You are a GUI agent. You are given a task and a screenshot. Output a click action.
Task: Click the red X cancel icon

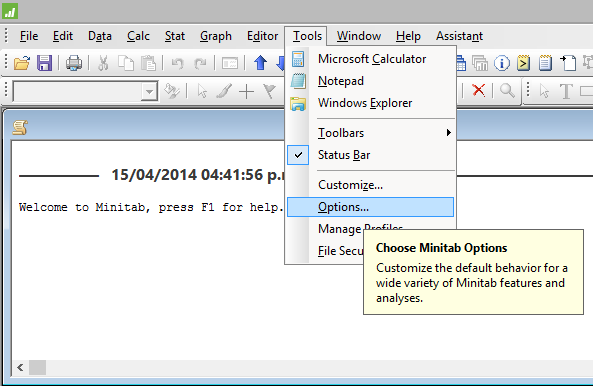[479, 90]
